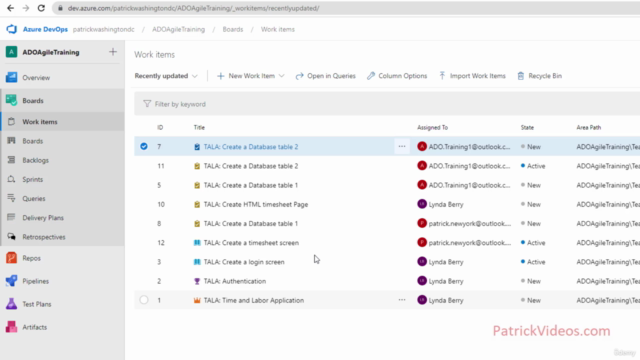The height and width of the screenshot is (360, 640).
Task: Click the epic crown icon for item 1
Action: tap(197, 300)
